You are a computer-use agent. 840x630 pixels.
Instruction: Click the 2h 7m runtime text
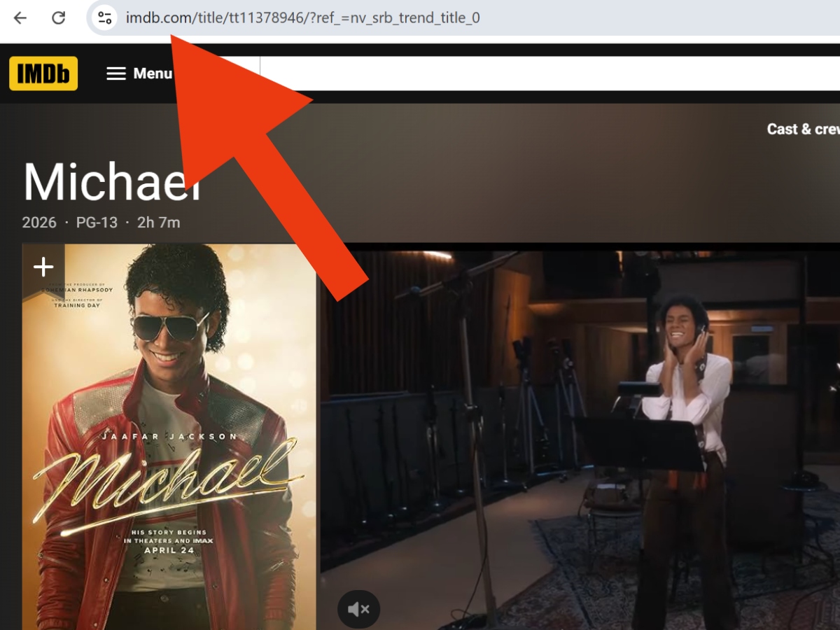click(x=159, y=223)
